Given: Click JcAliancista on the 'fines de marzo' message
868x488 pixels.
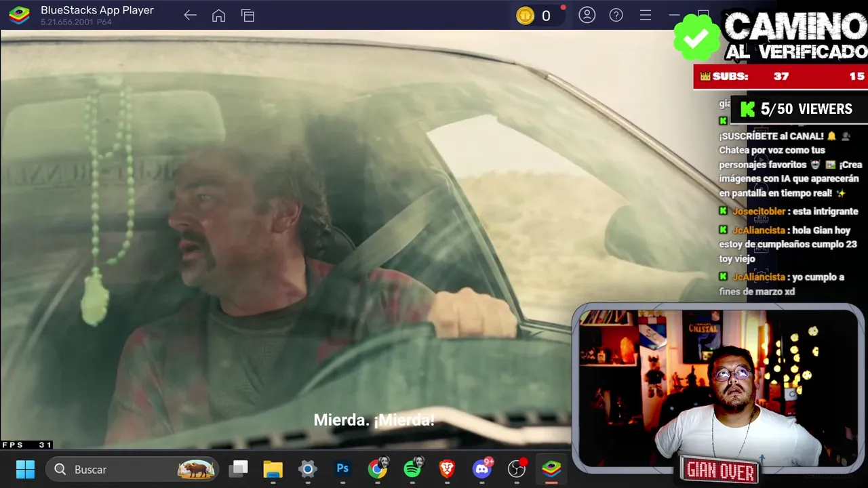Looking at the screenshot, I should tap(759, 277).
